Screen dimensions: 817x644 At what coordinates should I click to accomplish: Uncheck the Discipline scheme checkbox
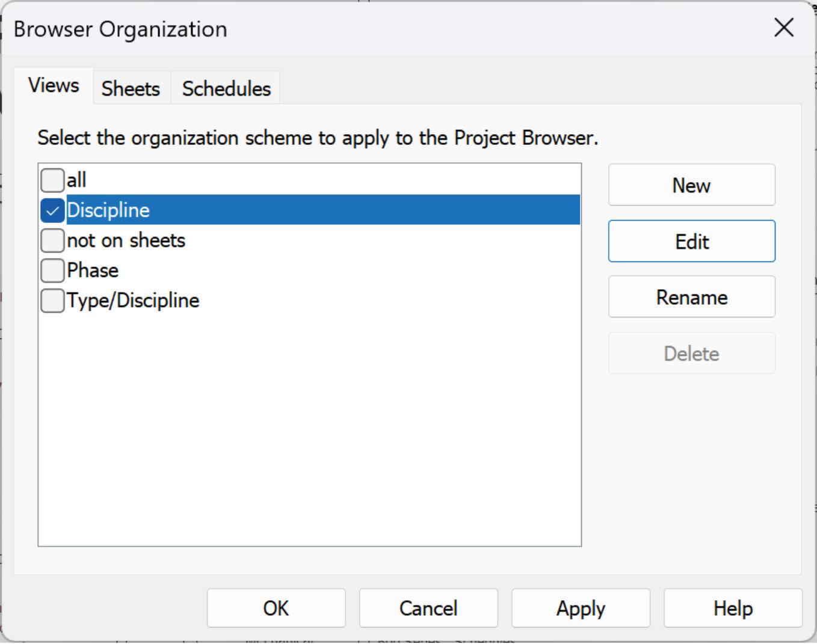click(52, 210)
